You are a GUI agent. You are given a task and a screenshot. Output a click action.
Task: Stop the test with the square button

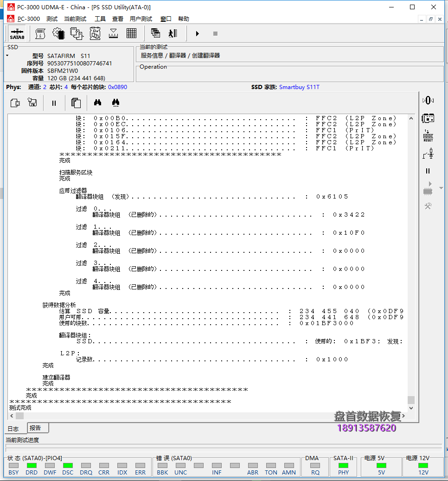click(x=215, y=34)
